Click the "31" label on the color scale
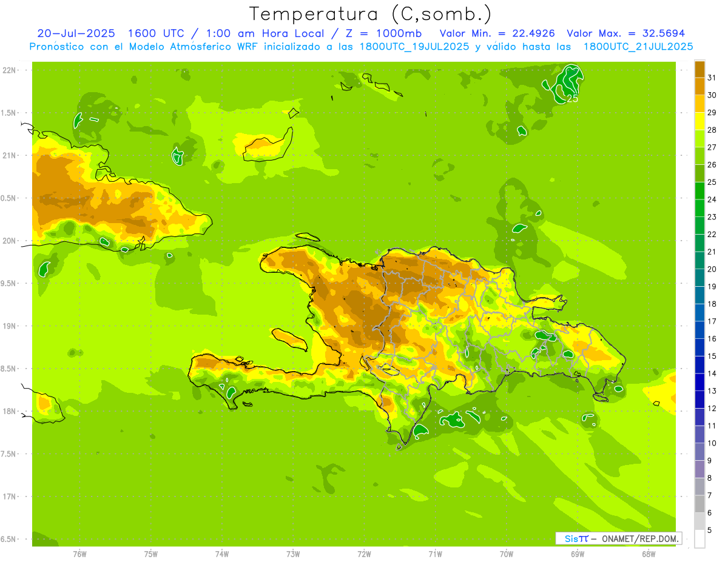 coord(712,78)
